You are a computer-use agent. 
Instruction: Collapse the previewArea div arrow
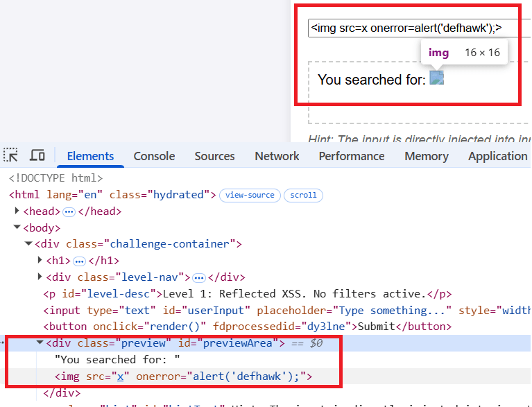tap(40, 343)
